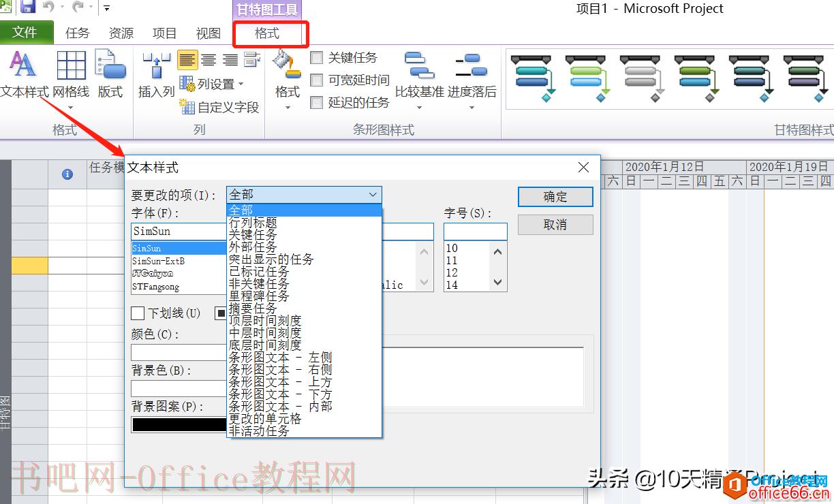Open Baseline comparison (比较基准)
Screen dimensions: 834x504
coord(419,78)
